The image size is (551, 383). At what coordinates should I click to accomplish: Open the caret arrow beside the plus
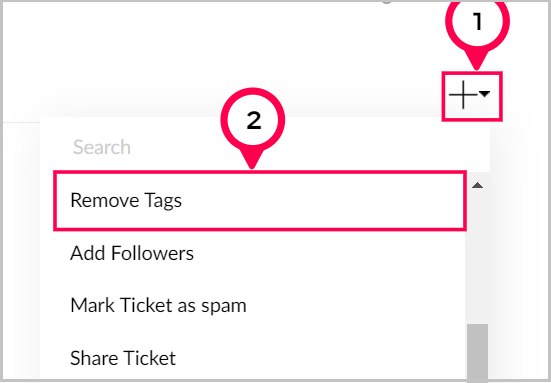point(485,94)
